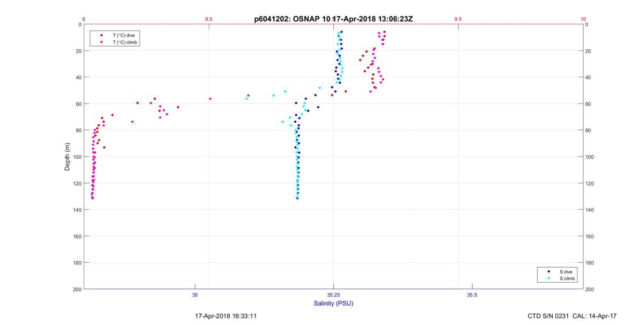644x325 pixels.
Task: Click '120' on the left depth axis
Action: tap(77, 183)
